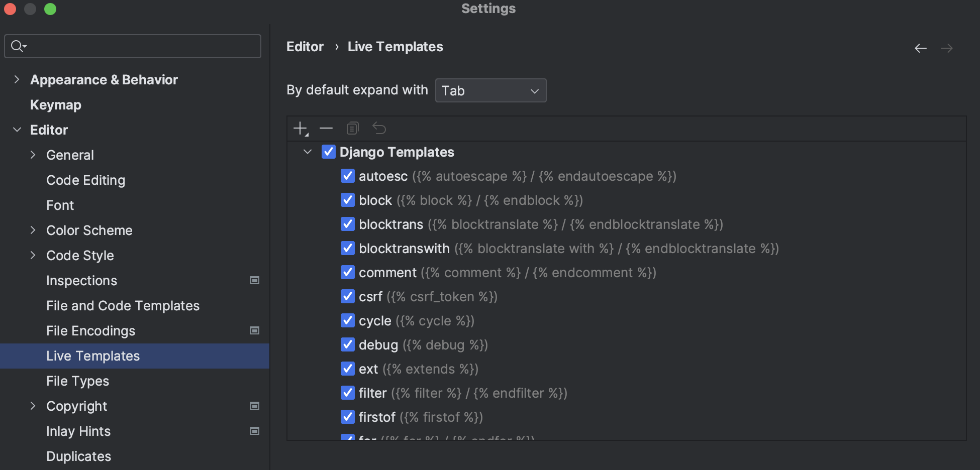Select the Color Scheme entry
Screen dimensions: 980x470
point(89,230)
